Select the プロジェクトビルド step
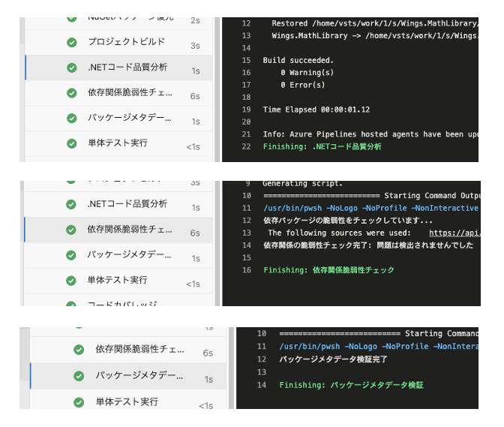Screen dimensions: 504x427 pos(126,42)
